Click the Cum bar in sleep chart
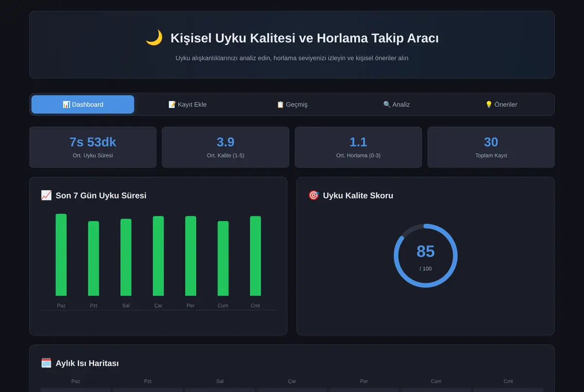The height and width of the screenshot is (392, 584). click(223, 259)
